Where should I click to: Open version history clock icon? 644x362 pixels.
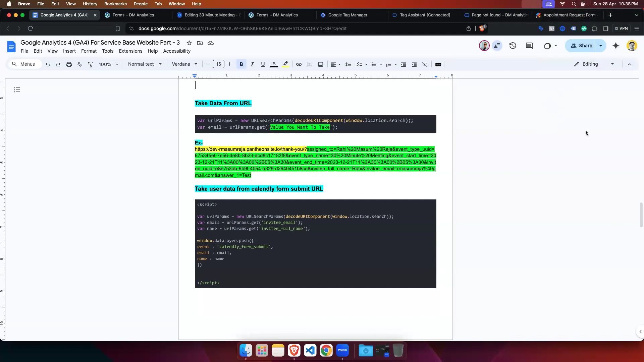[x=513, y=46]
